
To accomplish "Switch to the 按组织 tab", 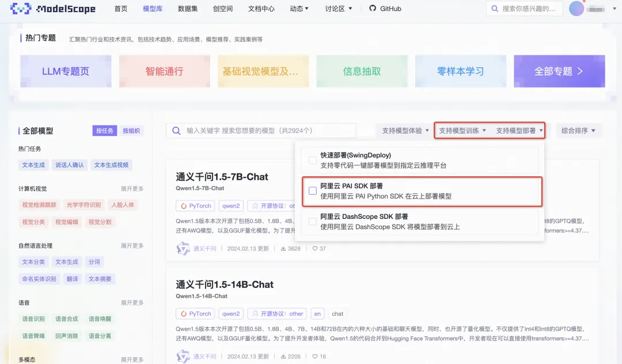I will 131,131.
